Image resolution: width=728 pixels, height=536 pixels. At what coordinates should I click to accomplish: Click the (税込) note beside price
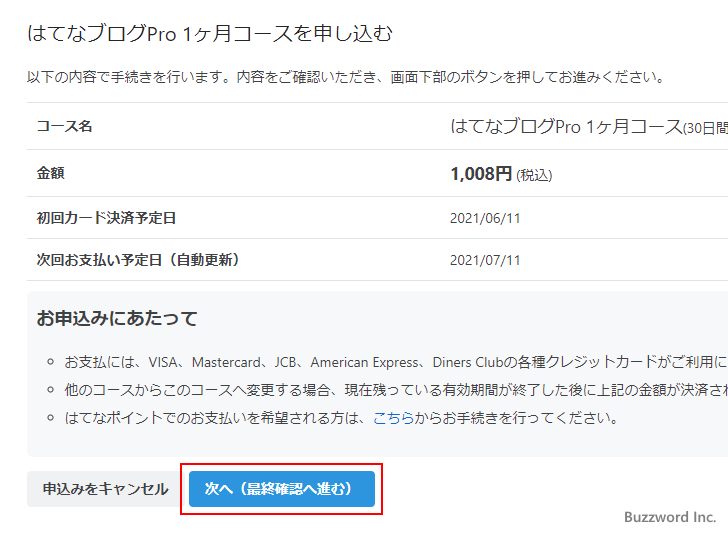(534, 175)
